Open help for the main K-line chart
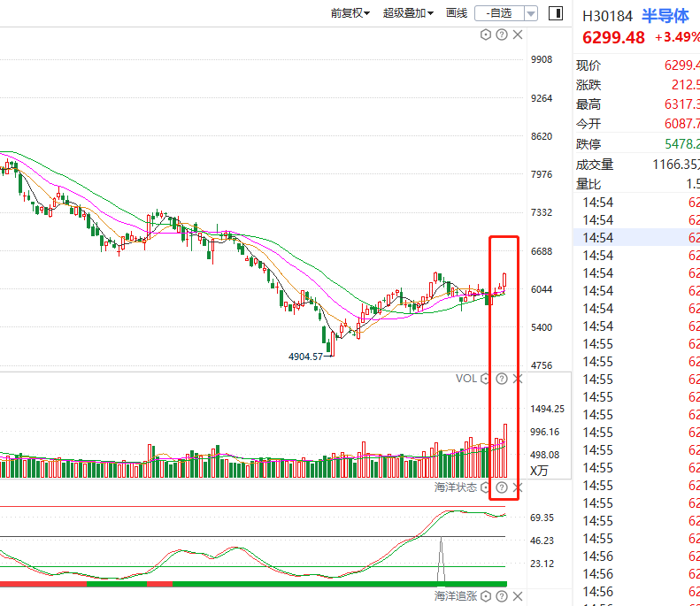 502,35
